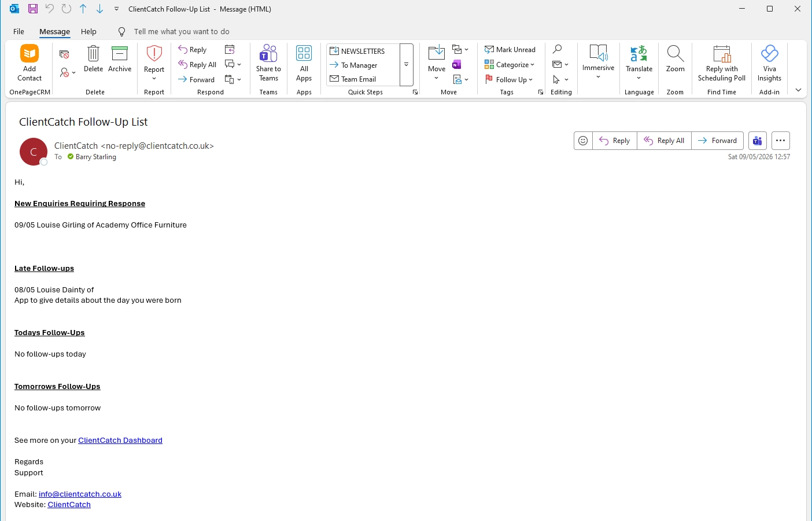Collapse the ribbon with the chevron
Screen dimensions: 812x521
click(x=798, y=90)
